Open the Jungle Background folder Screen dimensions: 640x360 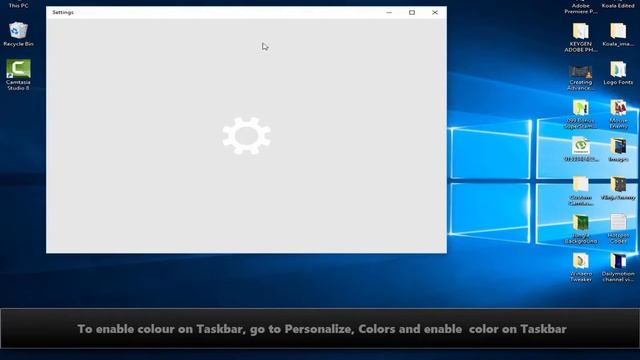pos(580,229)
